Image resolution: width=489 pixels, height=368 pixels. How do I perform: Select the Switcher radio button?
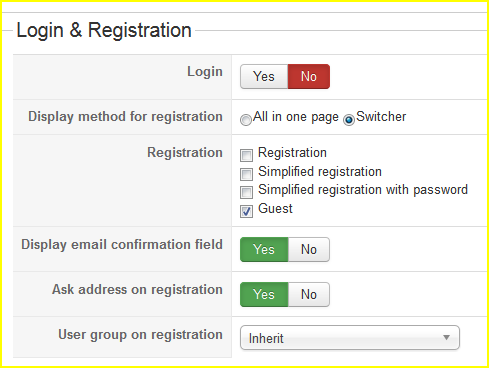click(x=349, y=120)
